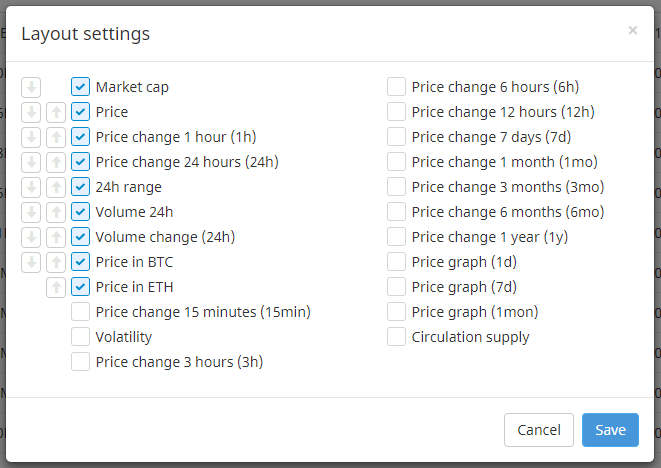Disable the Price in BTC checkbox

click(x=81, y=262)
